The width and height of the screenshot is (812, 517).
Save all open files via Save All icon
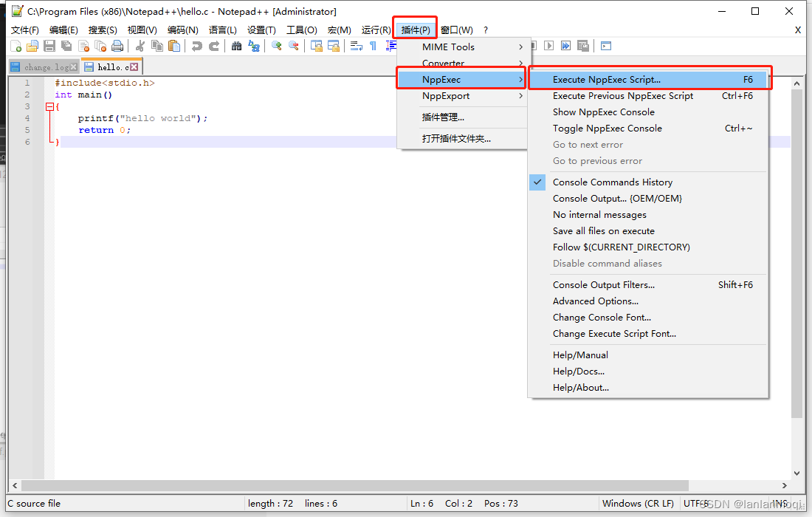64,46
